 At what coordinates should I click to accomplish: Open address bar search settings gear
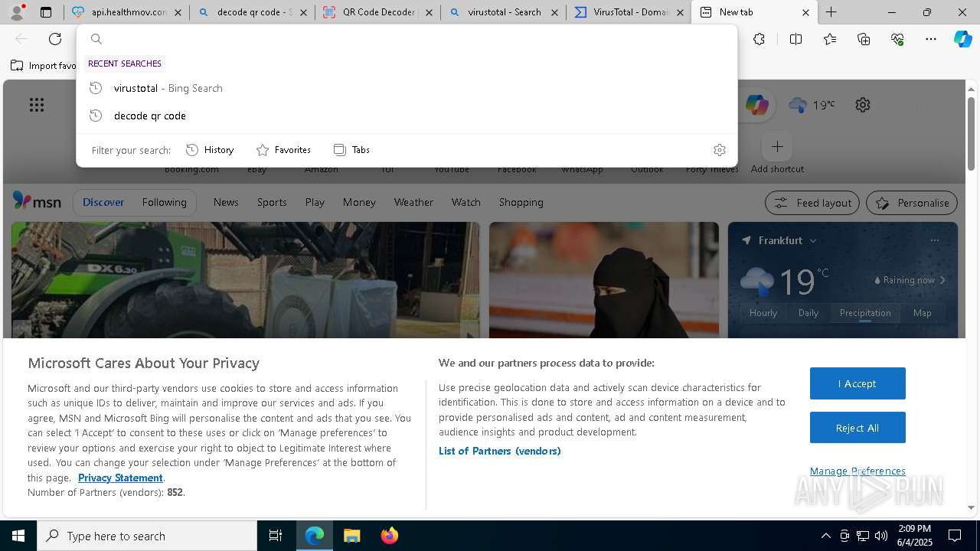coord(719,150)
